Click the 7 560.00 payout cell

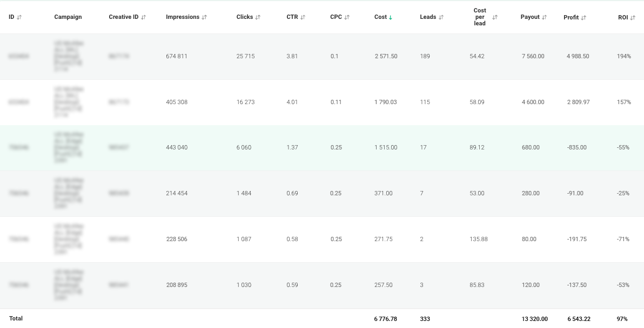click(x=533, y=56)
